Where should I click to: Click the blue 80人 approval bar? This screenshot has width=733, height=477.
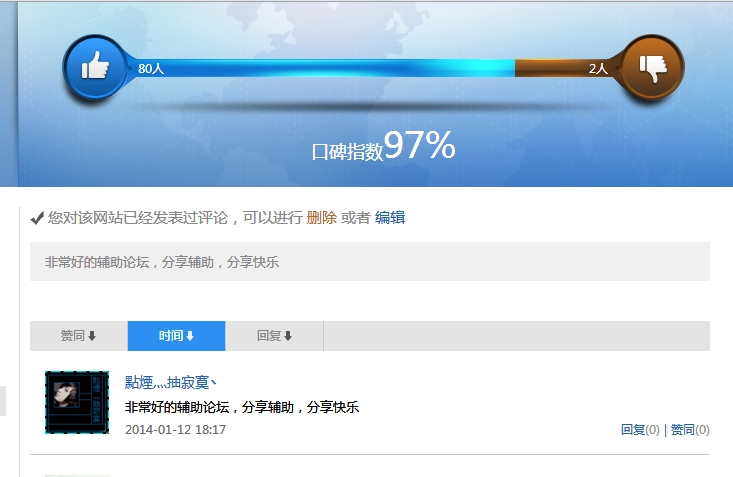tap(321, 68)
